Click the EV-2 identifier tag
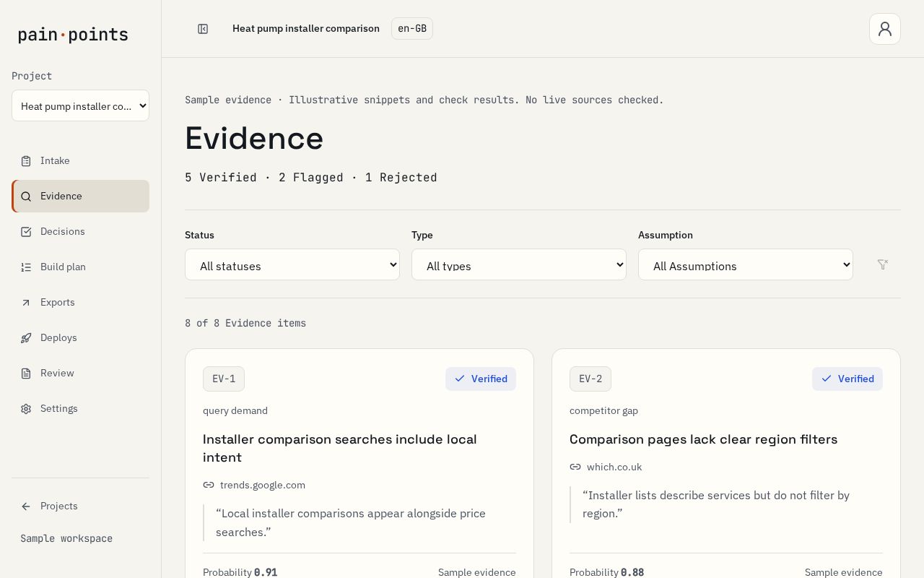This screenshot has width=924, height=578. (x=590, y=379)
